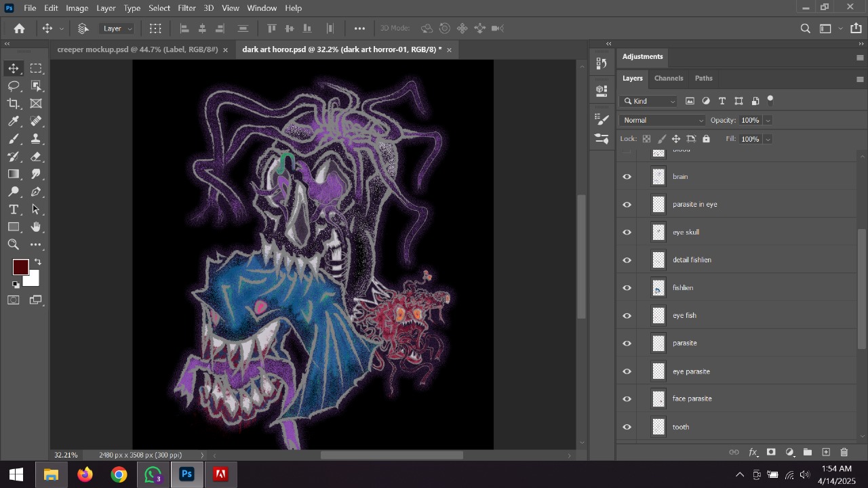Hide the face parasite layer
The image size is (868, 488).
click(627, 399)
